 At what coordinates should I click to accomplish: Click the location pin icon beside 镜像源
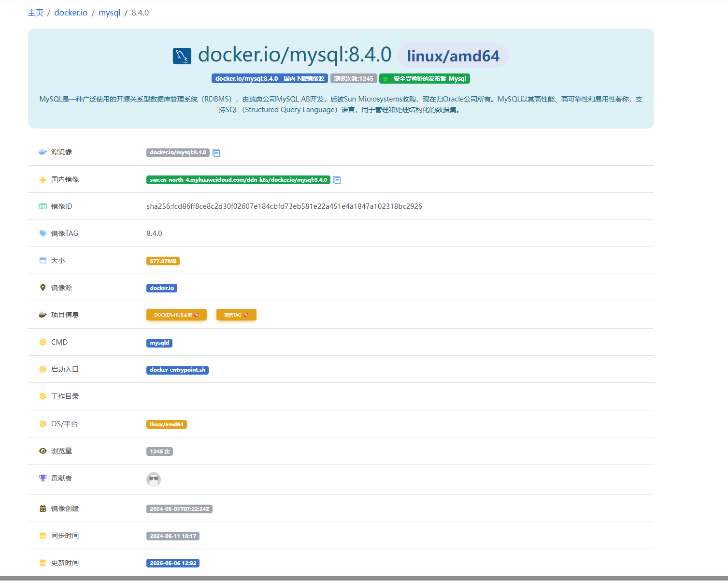point(43,287)
